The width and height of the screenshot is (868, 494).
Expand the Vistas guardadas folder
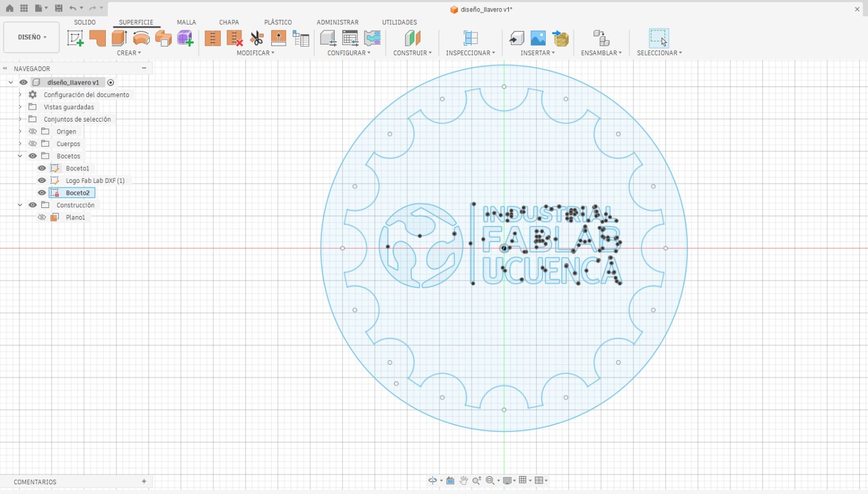pos(20,107)
